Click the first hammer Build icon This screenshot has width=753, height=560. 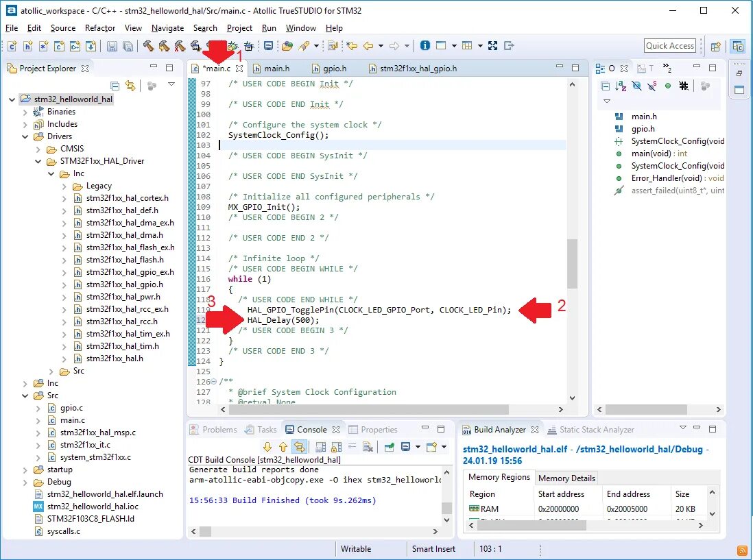[148, 46]
